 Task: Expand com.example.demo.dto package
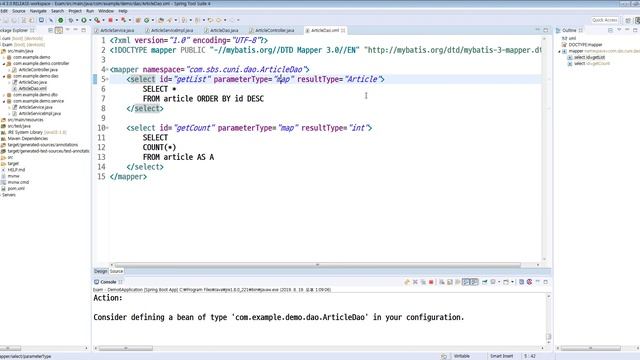[4, 95]
